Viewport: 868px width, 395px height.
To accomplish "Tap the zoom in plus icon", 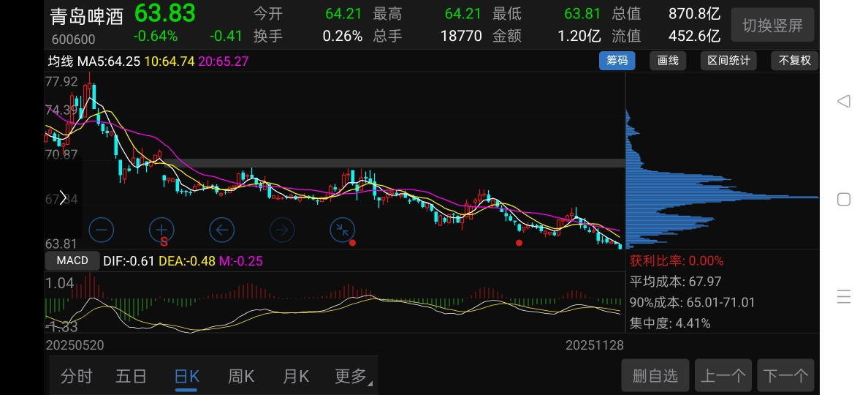I will [x=161, y=230].
